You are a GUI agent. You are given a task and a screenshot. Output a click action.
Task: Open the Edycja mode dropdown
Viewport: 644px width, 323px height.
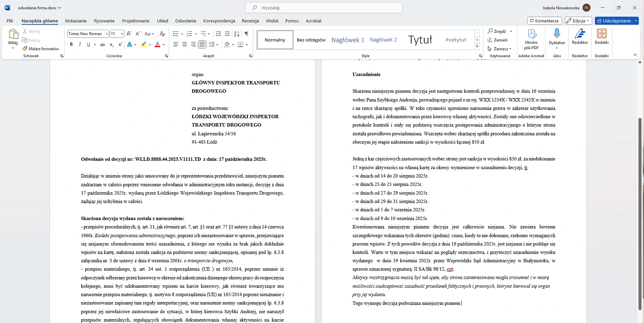pyautogui.click(x=579, y=21)
